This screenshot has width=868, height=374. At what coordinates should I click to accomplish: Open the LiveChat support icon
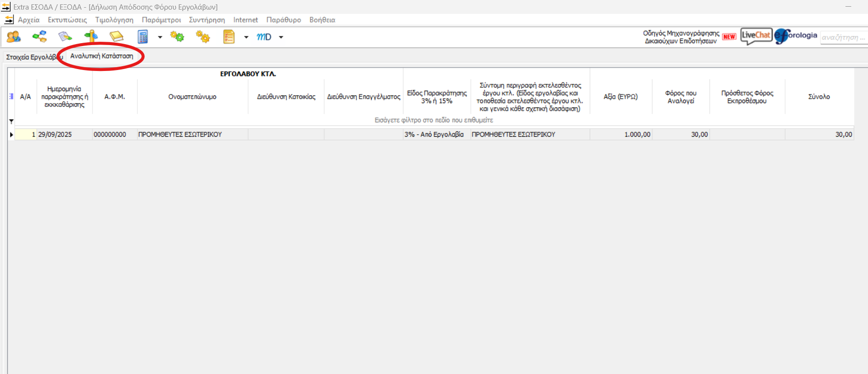(756, 35)
